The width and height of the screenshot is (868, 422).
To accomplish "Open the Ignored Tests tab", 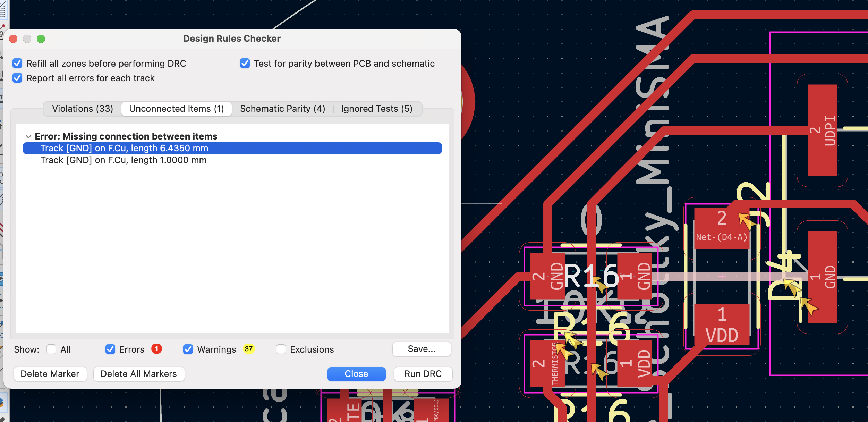I will click(x=377, y=109).
